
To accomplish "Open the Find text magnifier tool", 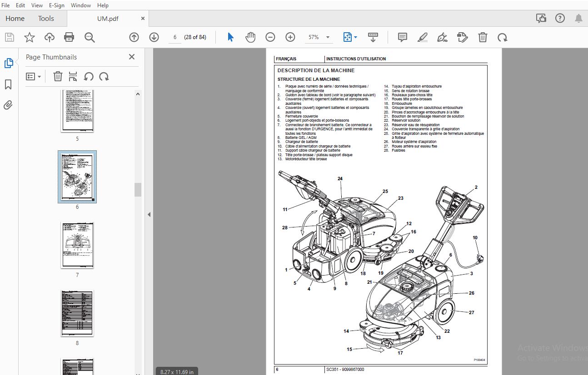I will (x=90, y=38).
